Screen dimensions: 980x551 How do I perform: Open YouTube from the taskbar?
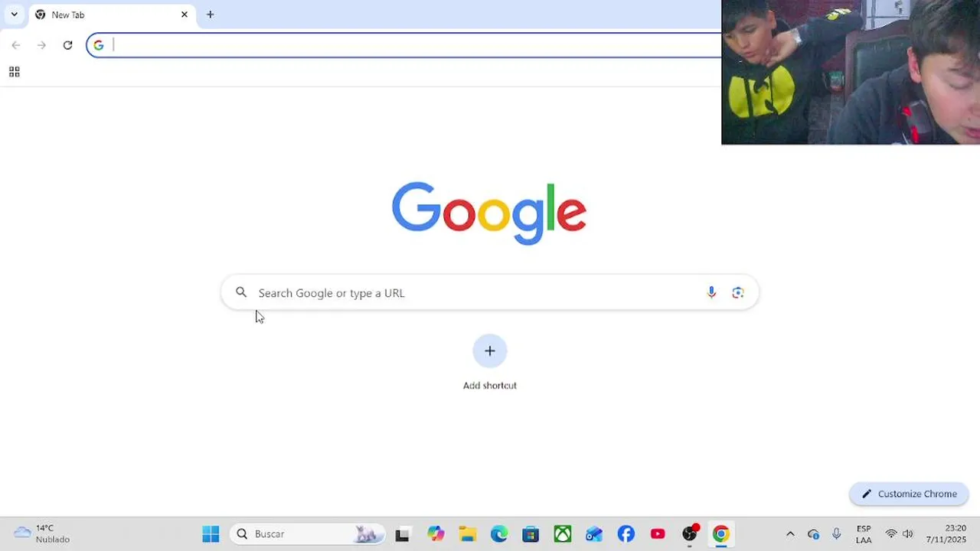(658, 534)
